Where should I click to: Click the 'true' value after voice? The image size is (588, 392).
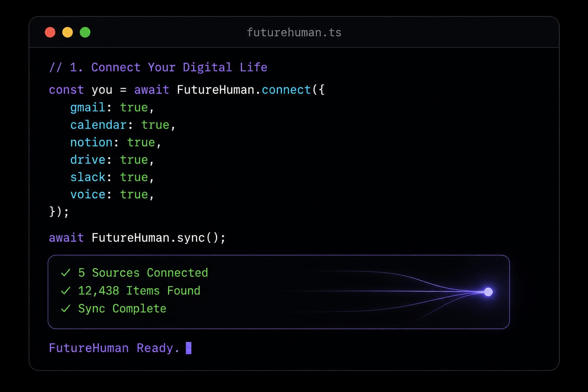pyautogui.click(x=134, y=194)
